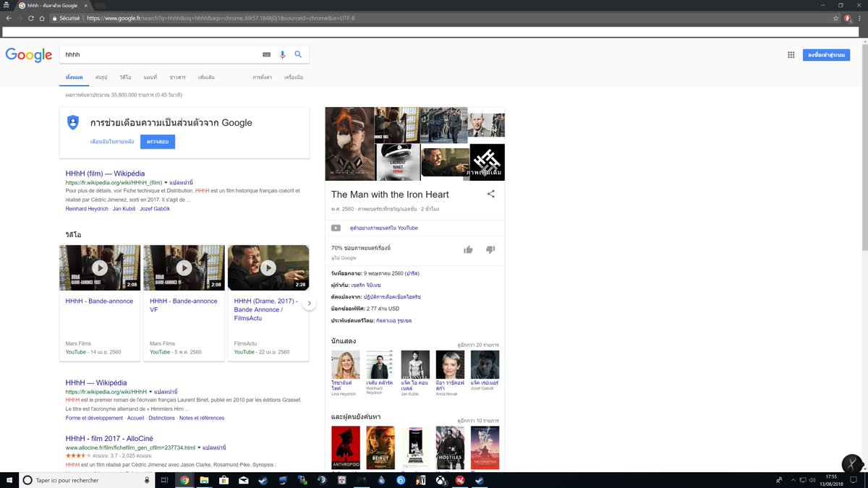
Task: Click the volume icon in system tray
Action: coord(813,480)
